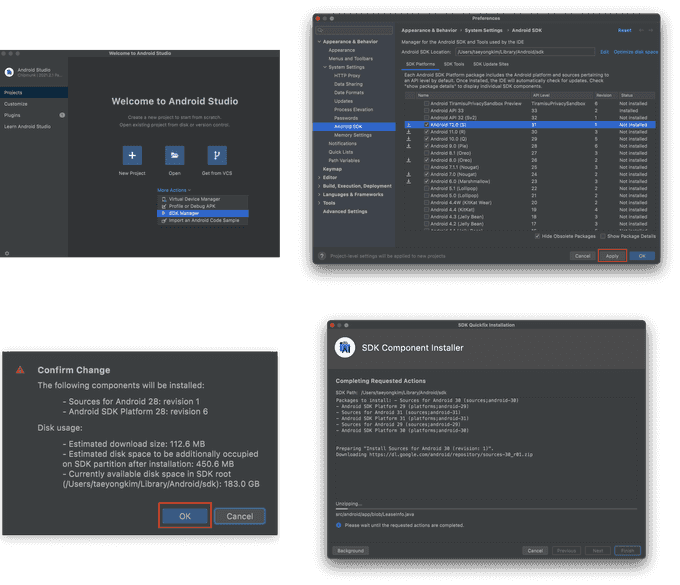Click download icon beside Android 9.0 (Pie)
This screenshot has width=680, height=585.
click(409, 146)
